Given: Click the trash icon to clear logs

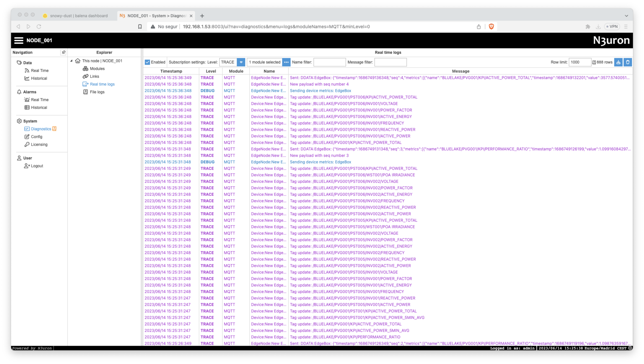Looking at the screenshot, I should point(628,62).
